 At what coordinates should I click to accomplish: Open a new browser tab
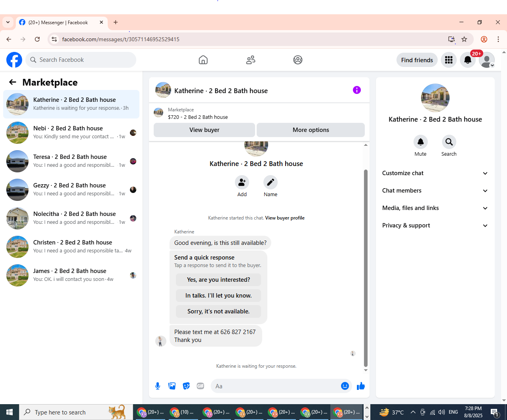click(116, 23)
